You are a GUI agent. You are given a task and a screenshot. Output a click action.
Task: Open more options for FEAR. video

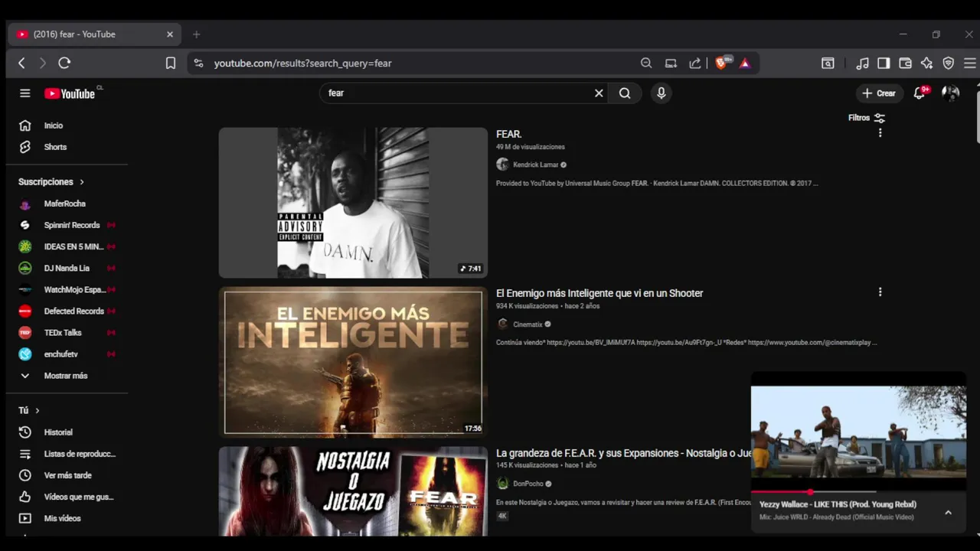(880, 133)
